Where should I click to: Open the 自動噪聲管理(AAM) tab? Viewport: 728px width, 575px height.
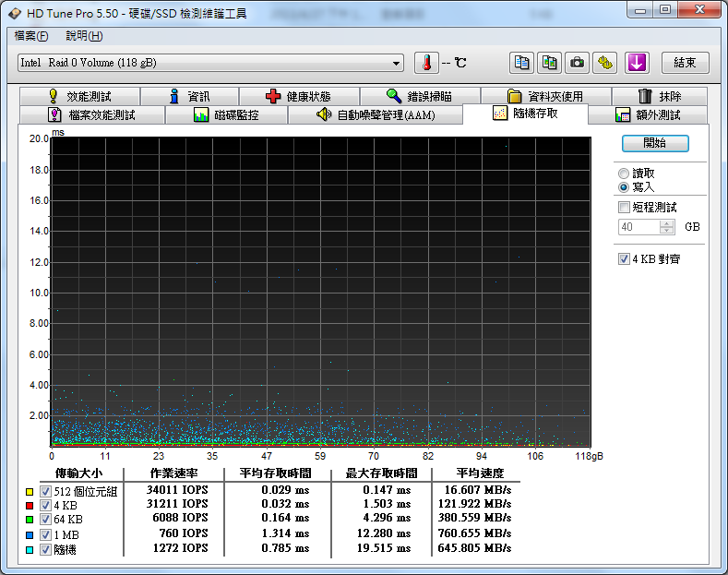[x=376, y=114]
